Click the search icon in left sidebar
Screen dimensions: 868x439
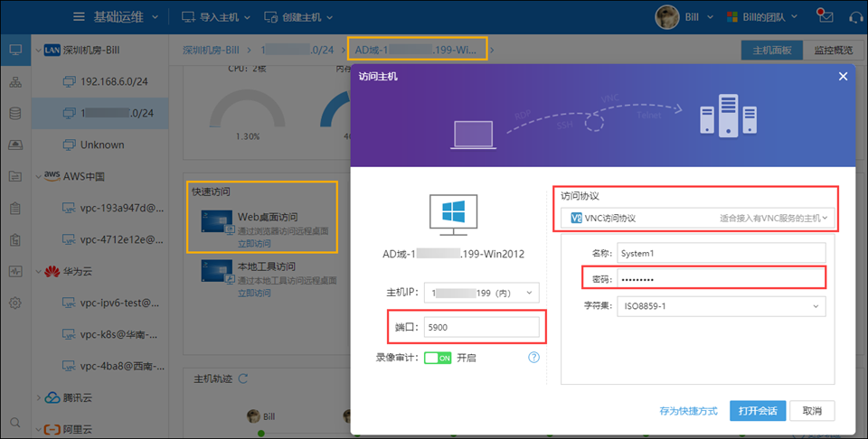[14, 422]
